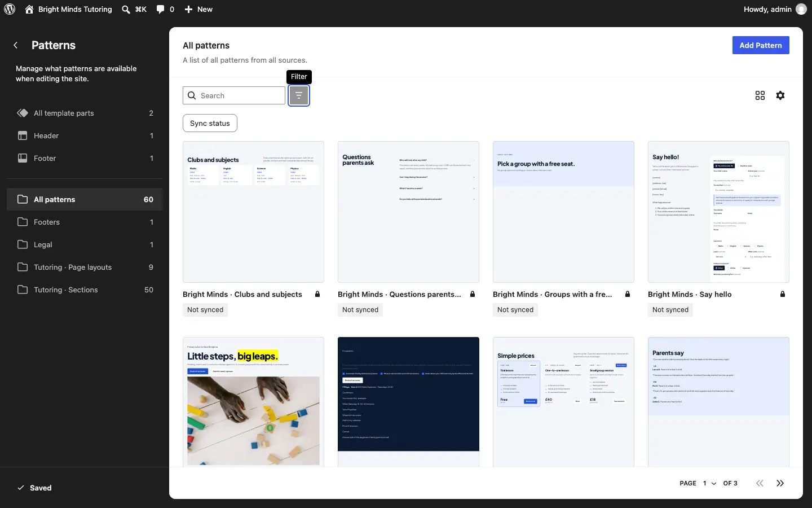This screenshot has width=812, height=508.
Task: Click the lock icon beside Say hello title
Action: click(783, 294)
